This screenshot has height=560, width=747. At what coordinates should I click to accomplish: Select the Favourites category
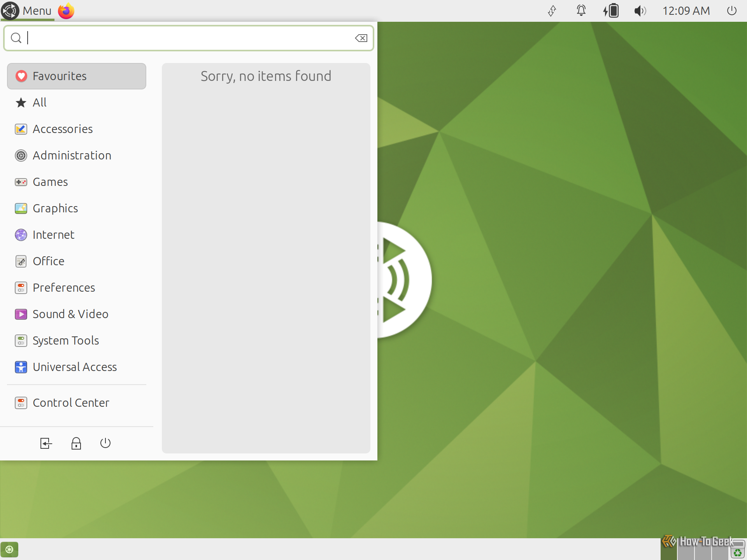coord(77,76)
